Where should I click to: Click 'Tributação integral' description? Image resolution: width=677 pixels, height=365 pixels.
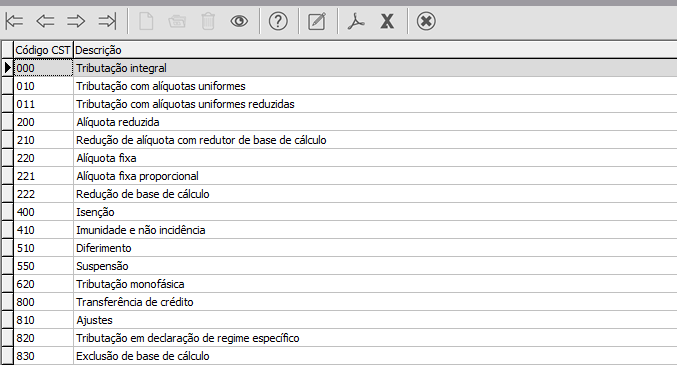click(x=121, y=68)
